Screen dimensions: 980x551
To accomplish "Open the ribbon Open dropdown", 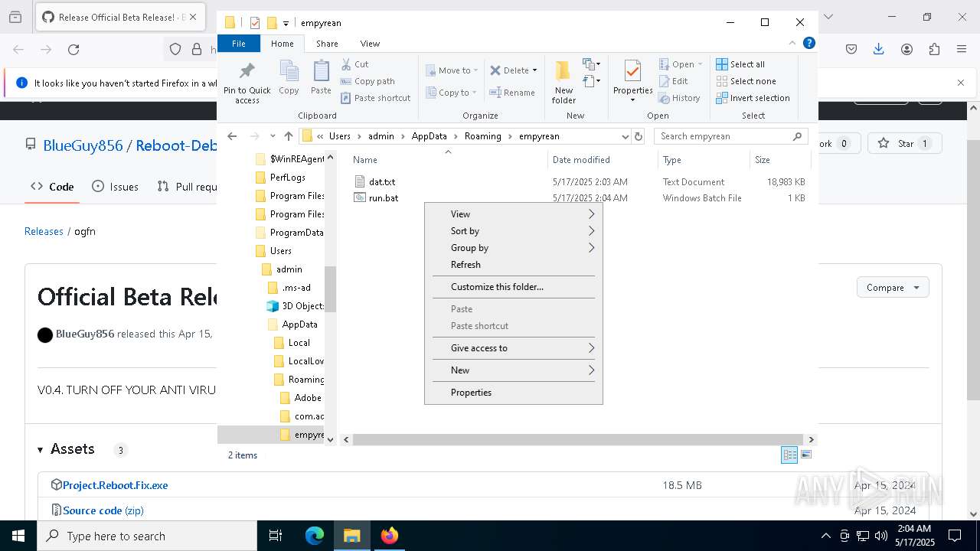I will pyautogui.click(x=681, y=64).
